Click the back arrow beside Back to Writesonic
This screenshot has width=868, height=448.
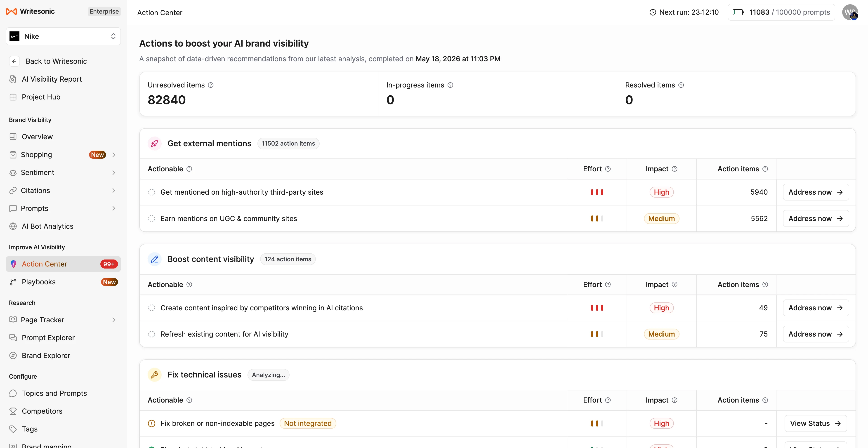pyautogui.click(x=14, y=61)
